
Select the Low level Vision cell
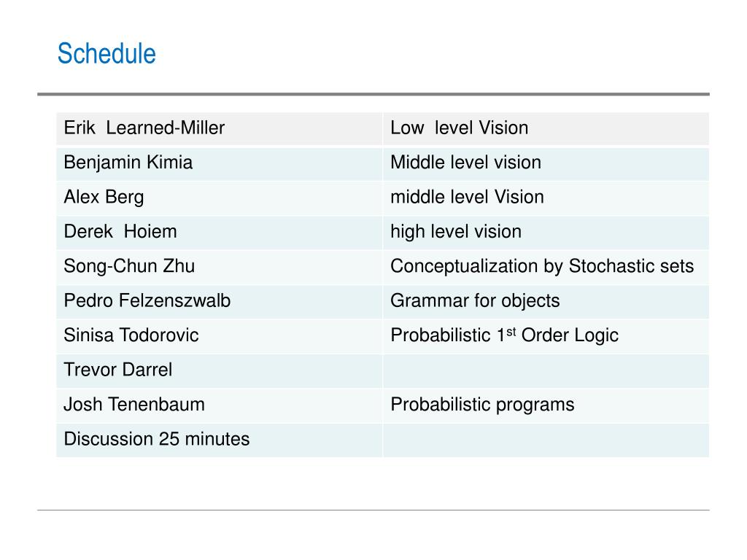click(546, 128)
